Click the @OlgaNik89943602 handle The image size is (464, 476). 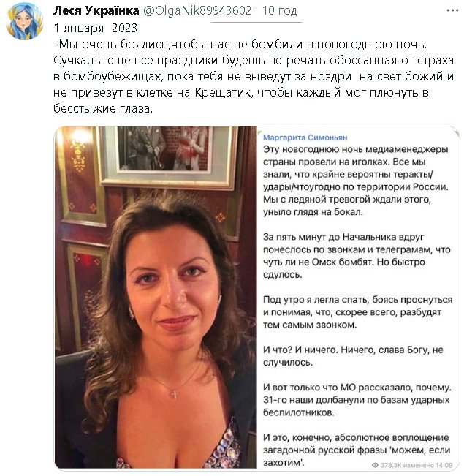tap(197, 11)
